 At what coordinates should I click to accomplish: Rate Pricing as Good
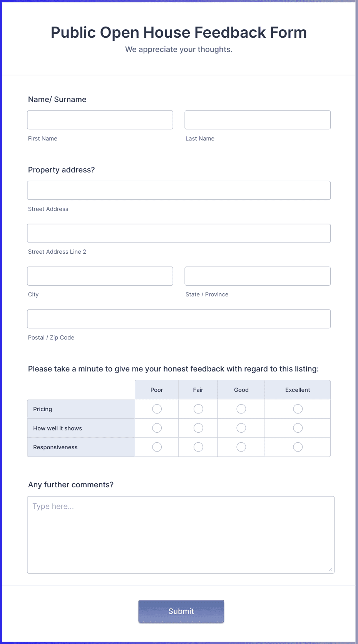pyautogui.click(x=241, y=409)
